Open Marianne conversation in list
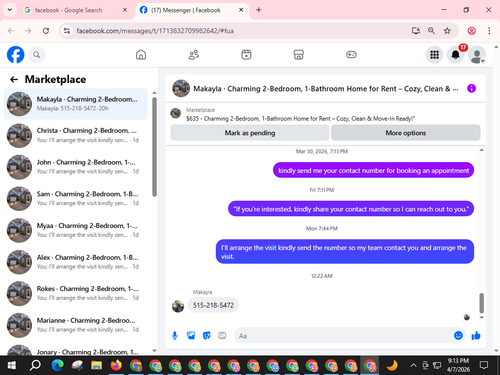This screenshot has height=375, width=500. pyautogui.click(x=75, y=325)
